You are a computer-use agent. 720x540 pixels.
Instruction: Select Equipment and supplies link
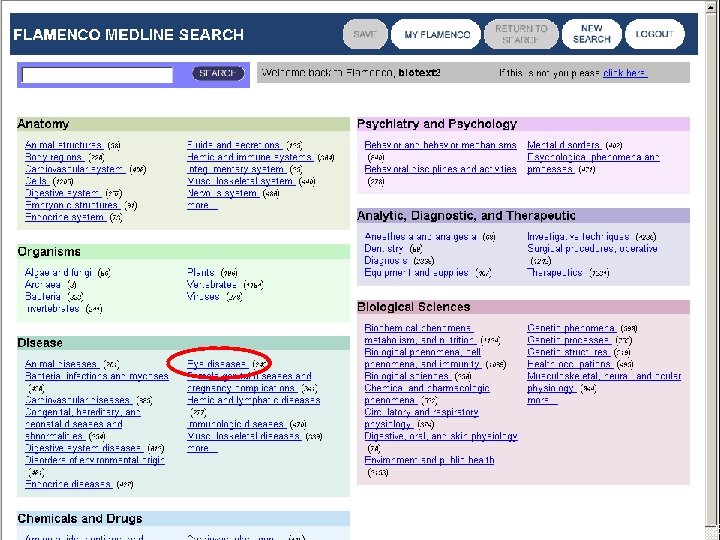pos(417,272)
